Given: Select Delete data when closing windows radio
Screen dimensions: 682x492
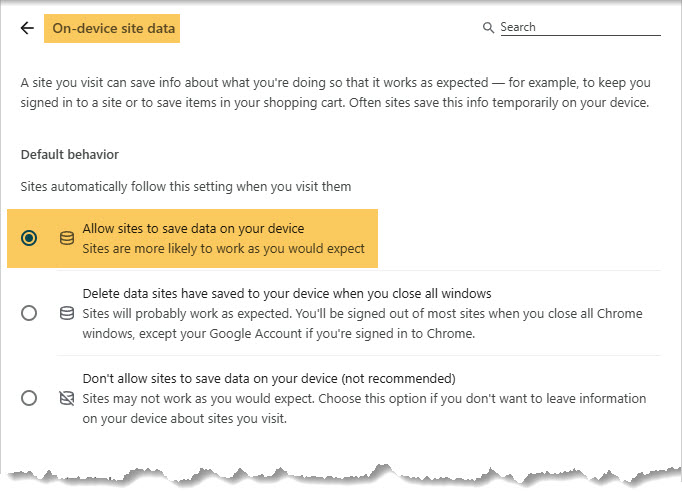Looking at the screenshot, I should [29, 313].
